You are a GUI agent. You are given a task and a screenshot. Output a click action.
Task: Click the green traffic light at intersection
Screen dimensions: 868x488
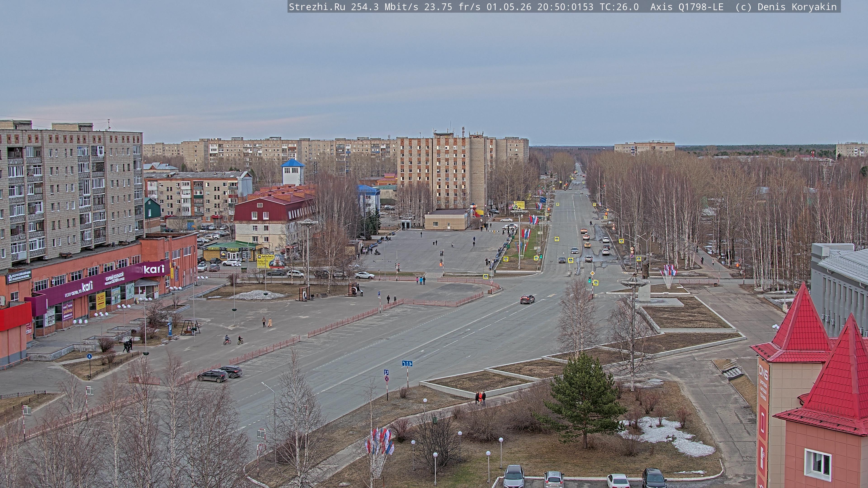[x=589, y=279]
